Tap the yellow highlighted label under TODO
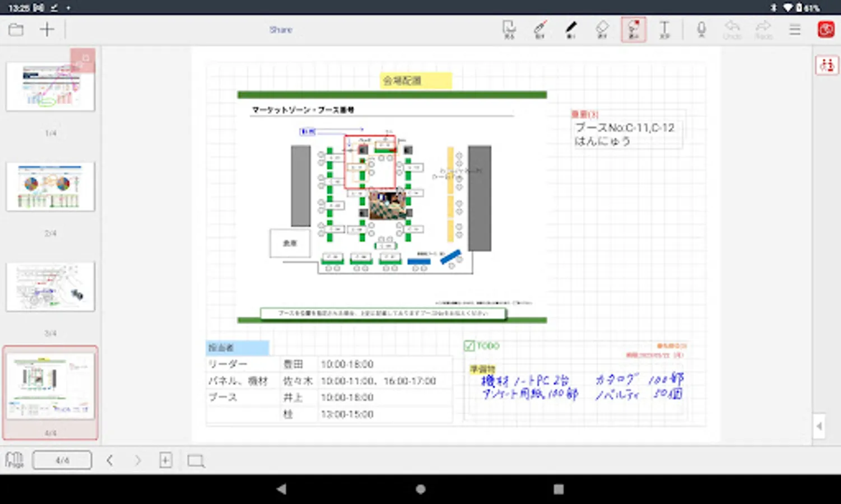The width and height of the screenshot is (841, 504). coord(482,369)
